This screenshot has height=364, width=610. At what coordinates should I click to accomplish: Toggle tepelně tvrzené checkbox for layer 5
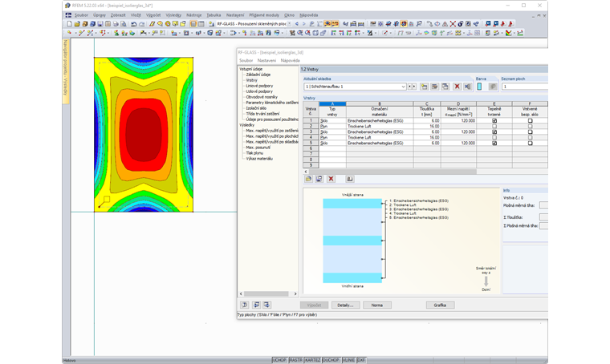click(494, 144)
